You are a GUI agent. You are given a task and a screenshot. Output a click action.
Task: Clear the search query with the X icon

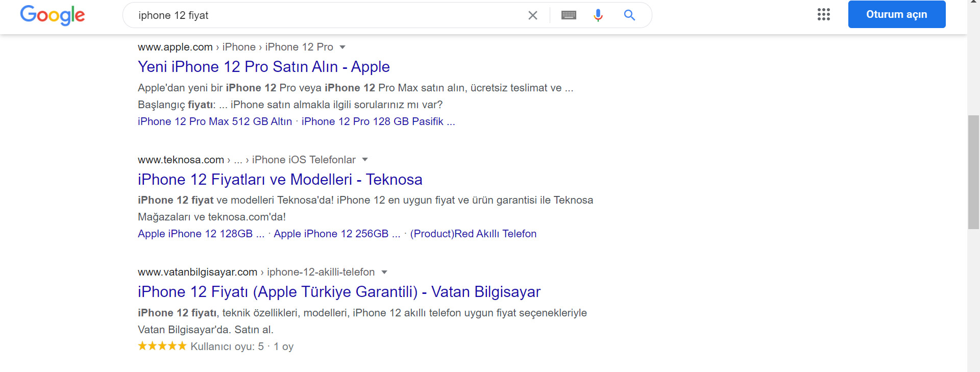(x=532, y=15)
